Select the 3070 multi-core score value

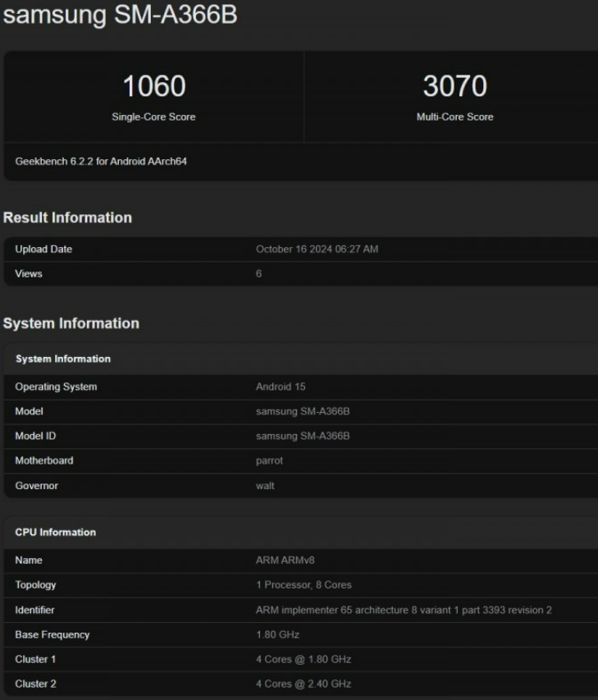(x=454, y=85)
